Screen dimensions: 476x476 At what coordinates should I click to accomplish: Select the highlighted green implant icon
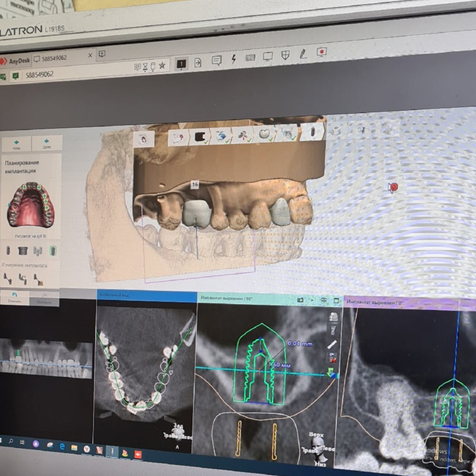[x=53, y=251]
